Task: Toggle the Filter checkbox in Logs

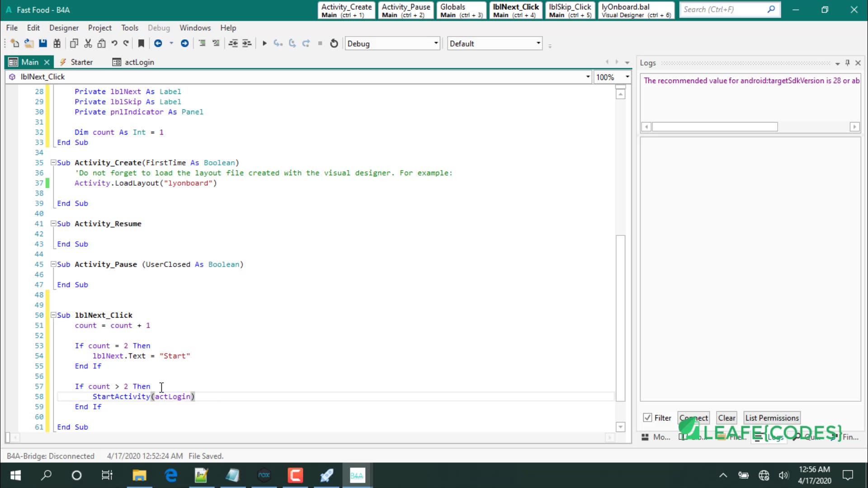Action: point(647,418)
